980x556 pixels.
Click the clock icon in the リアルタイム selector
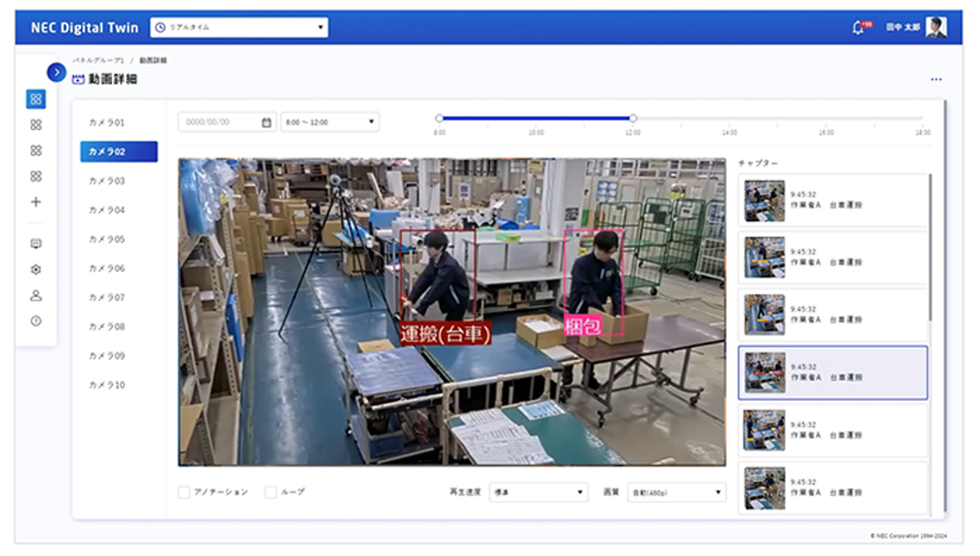tap(160, 27)
